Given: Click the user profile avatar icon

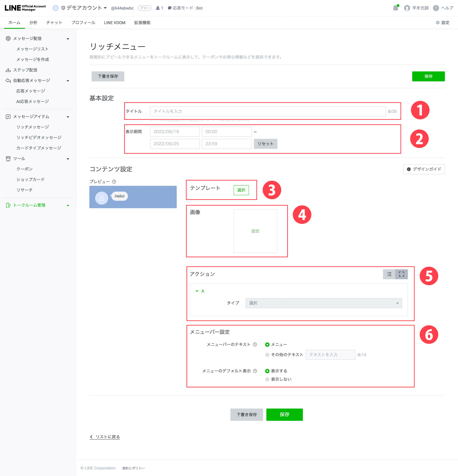Looking at the screenshot, I should [x=407, y=8].
